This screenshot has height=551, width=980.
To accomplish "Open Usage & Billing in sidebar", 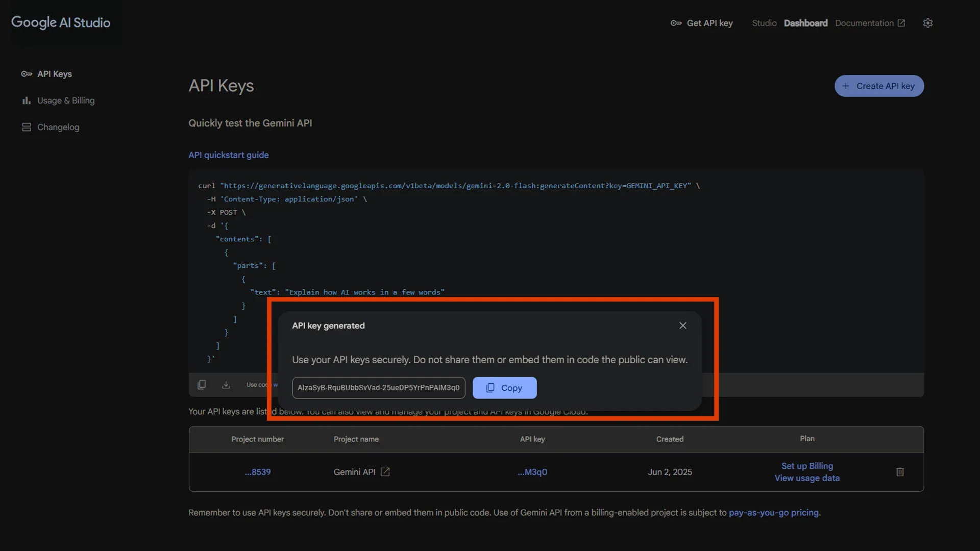I will point(58,101).
